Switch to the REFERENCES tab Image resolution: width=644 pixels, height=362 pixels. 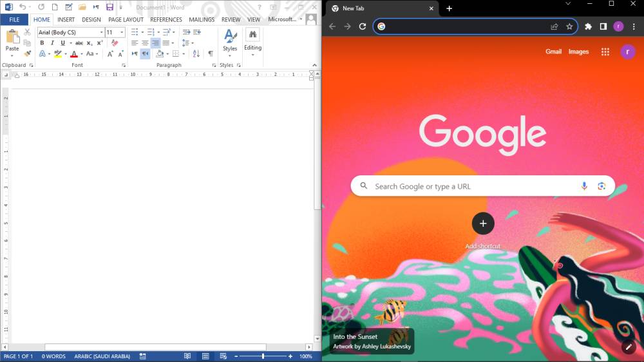pyautogui.click(x=166, y=19)
